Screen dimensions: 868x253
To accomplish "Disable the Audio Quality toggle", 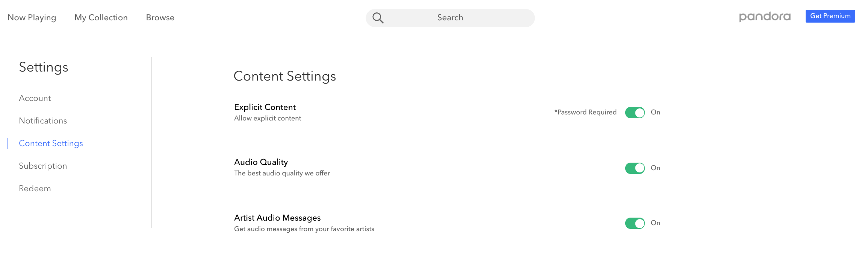I will point(635,168).
